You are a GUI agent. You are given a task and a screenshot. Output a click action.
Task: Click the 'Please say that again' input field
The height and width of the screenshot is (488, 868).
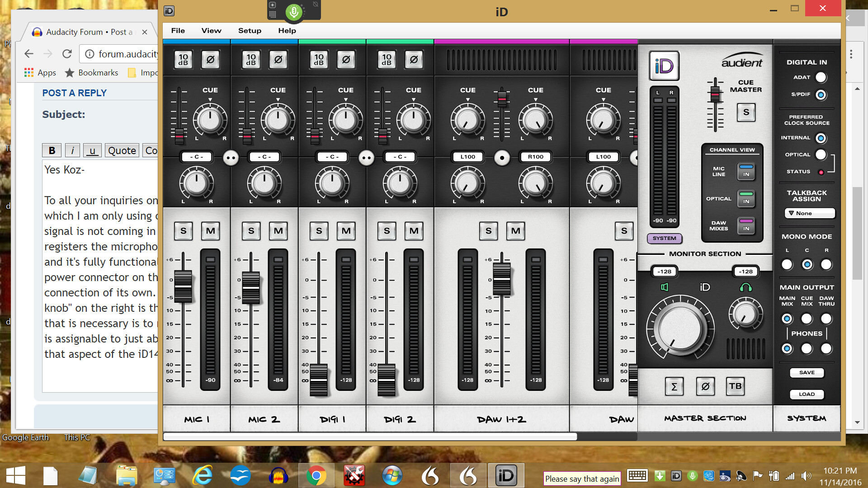tap(582, 479)
